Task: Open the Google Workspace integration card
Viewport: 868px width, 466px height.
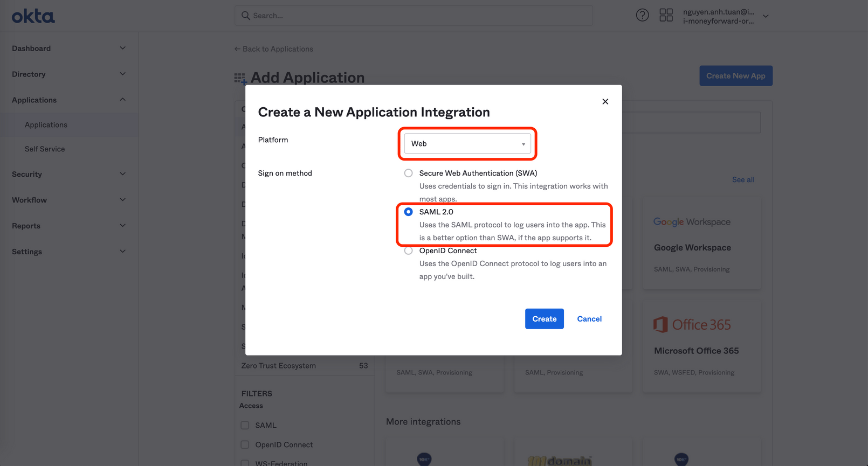Action: click(701, 244)
